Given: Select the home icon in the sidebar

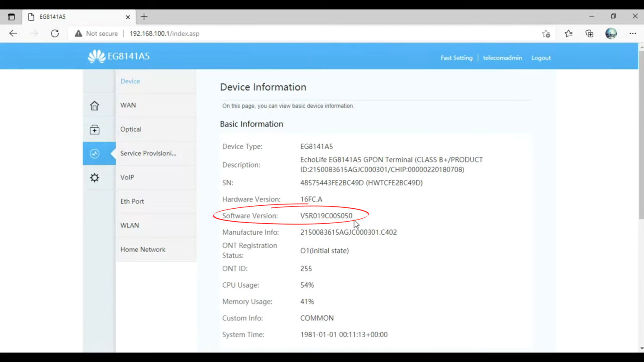Looking at the screenshot, I should pos(94,105).
